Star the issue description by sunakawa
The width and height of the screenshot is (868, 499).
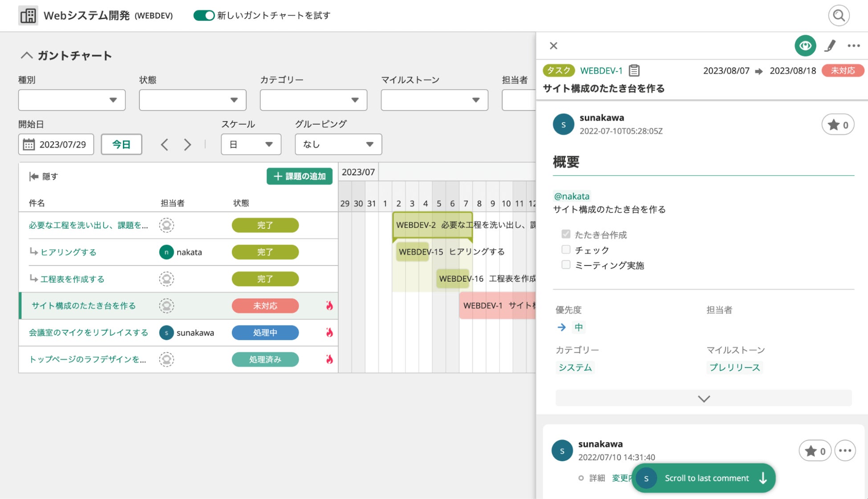pos(837,125)
